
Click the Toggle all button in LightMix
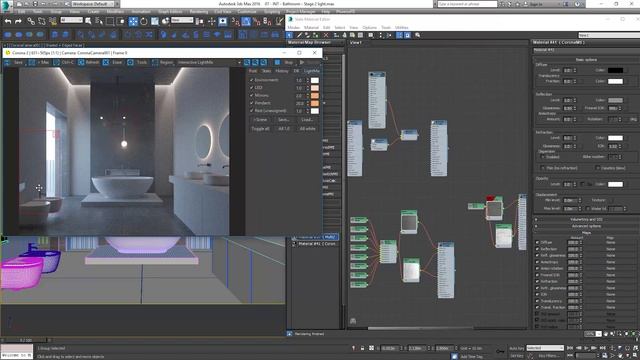tap(260, 129)
